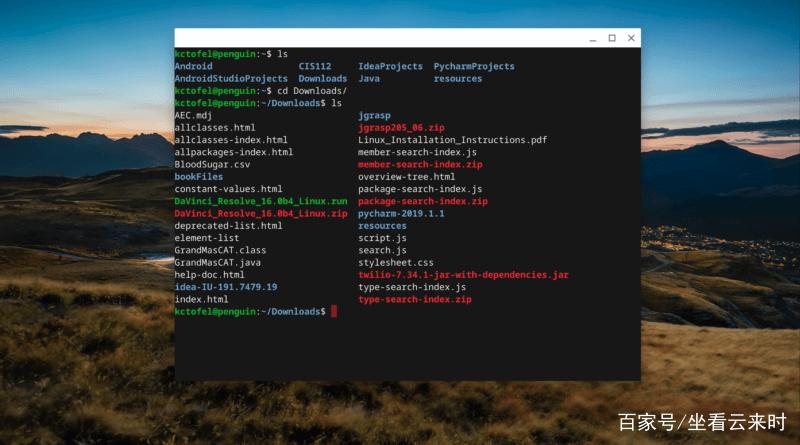Select the type-search-index.zip file name
The height and width of the screenshot is (445, 800).
pyautogui.click(x=414, y=299)
